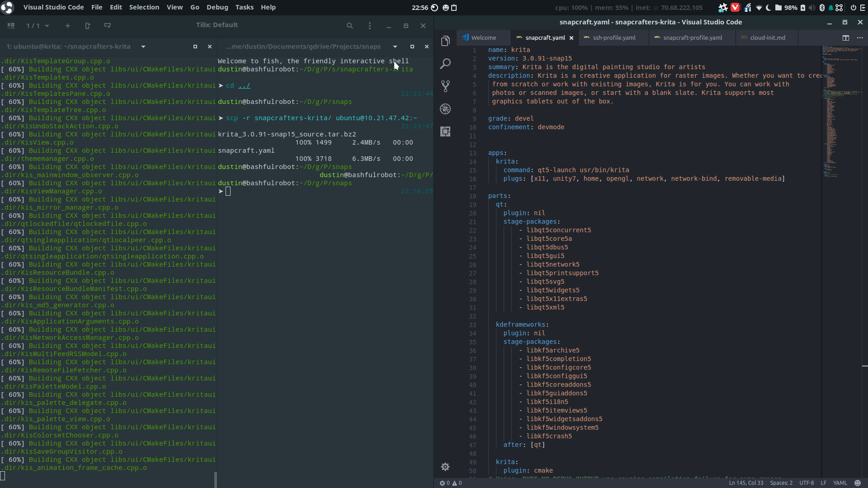Open the Budgie menu launcher icon
Image resolution: width=868 pixels, height=488 pixels.
pos(7,7)
